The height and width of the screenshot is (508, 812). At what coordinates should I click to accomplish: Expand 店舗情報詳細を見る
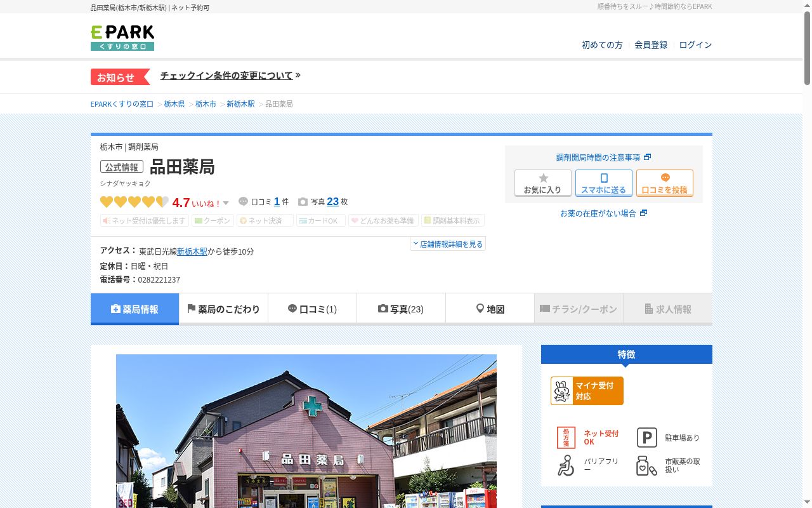(x=448, y=244)
